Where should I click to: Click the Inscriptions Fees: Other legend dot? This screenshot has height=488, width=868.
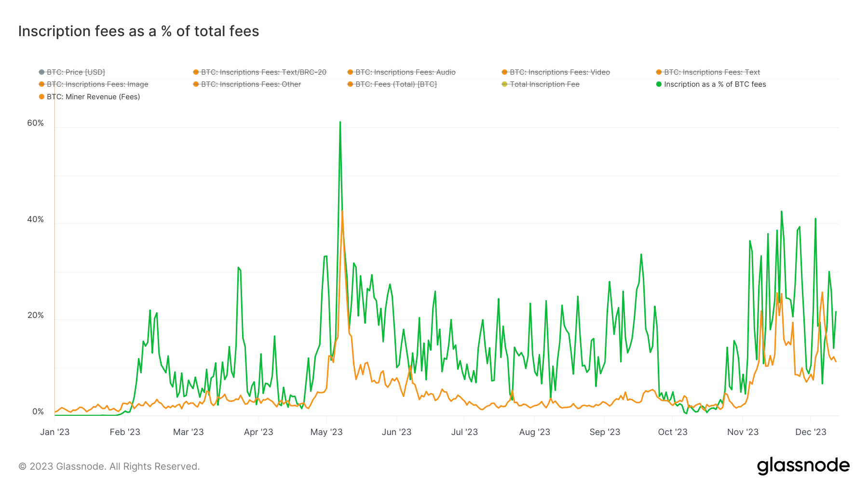pos(196,84)
